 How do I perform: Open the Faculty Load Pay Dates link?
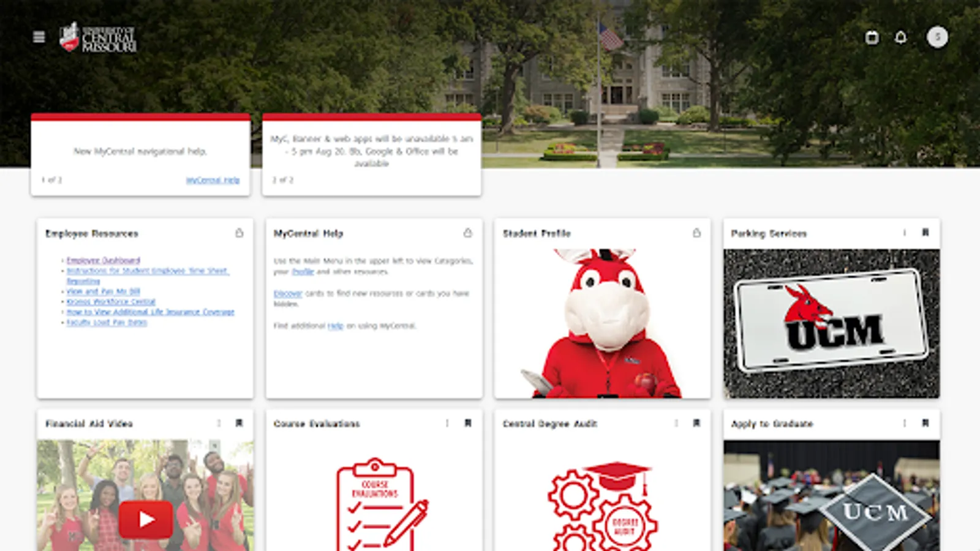click(x=107, y=323)
